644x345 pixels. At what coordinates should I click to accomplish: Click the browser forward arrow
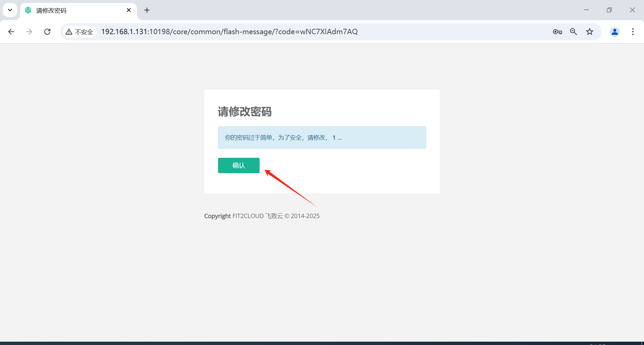(x=29, y=31)
